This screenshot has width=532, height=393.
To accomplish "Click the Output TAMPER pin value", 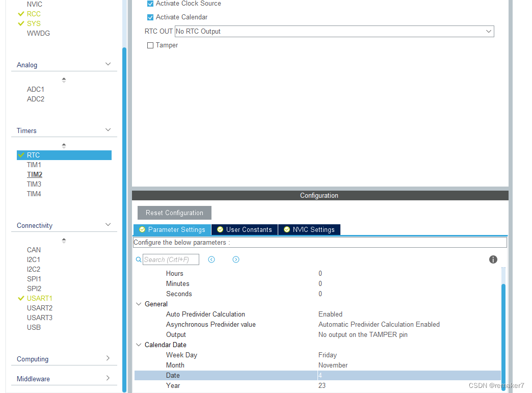I will (363, 334).
